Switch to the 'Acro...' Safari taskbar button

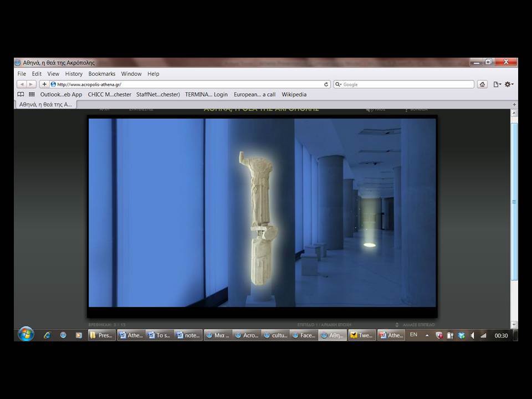click(247, 335)
